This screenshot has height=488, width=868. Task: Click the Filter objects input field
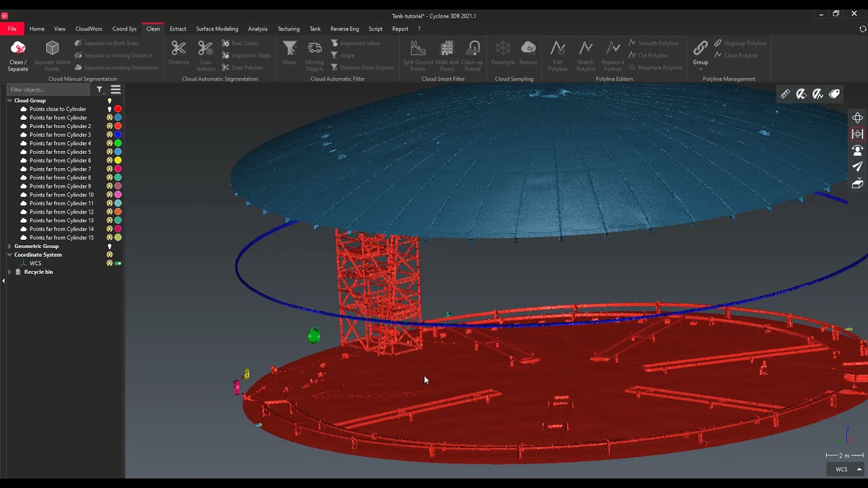click(48, 89)
